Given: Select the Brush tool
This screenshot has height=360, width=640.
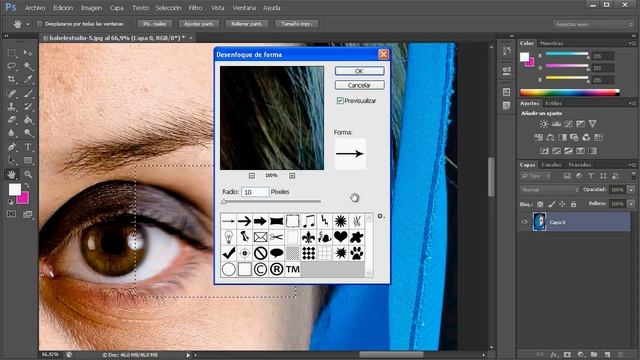Looking at the screenshot, I should 28,93.
